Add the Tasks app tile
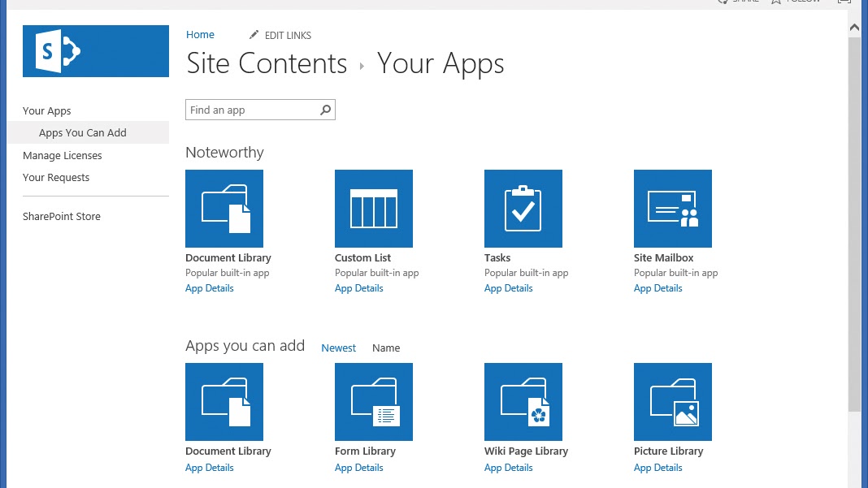 click(x=523, y=209)
